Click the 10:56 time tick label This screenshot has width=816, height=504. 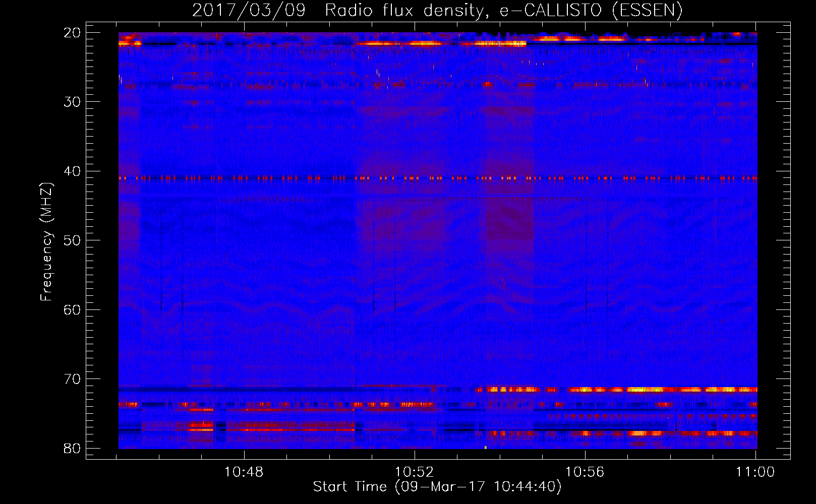tap(585, 472)
